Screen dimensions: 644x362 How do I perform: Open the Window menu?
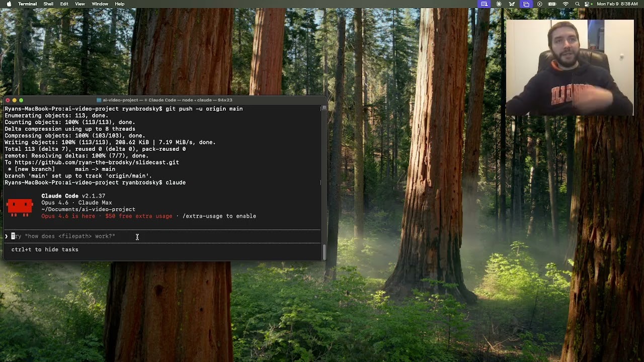pos(100,4)
